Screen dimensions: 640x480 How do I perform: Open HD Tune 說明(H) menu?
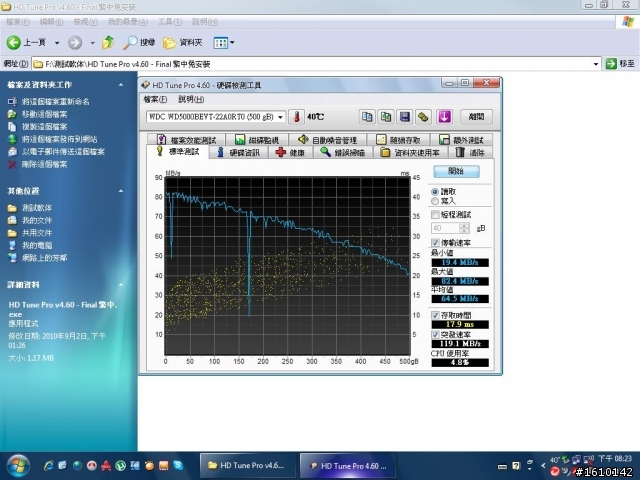click(191, 99)
